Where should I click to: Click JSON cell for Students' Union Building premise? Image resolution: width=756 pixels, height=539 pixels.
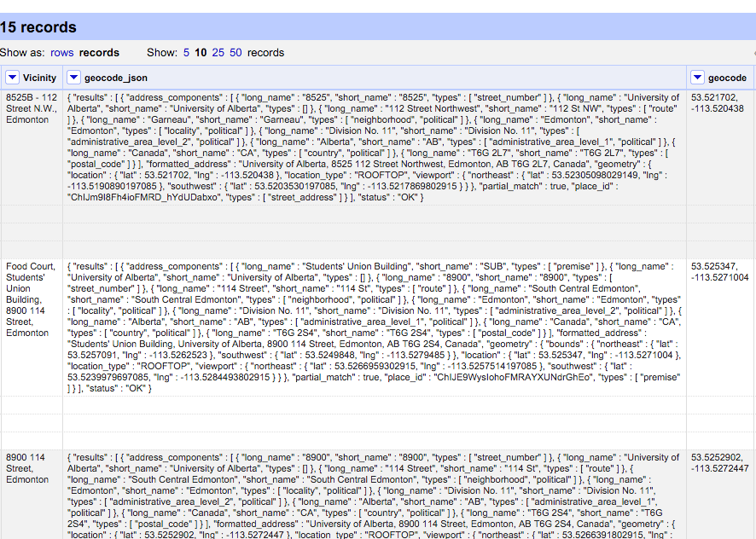[374, 327]
